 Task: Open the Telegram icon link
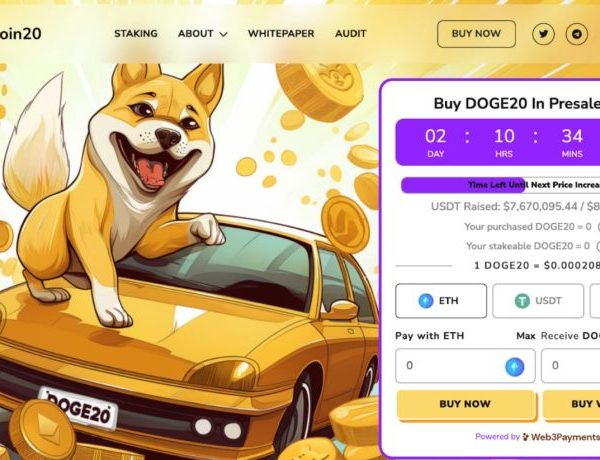[x=577, y=34]
